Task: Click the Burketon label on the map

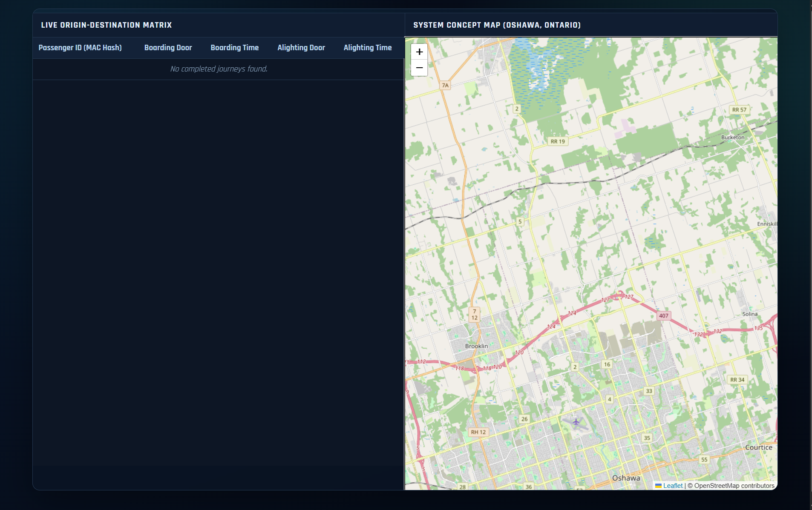Action: 733,138
